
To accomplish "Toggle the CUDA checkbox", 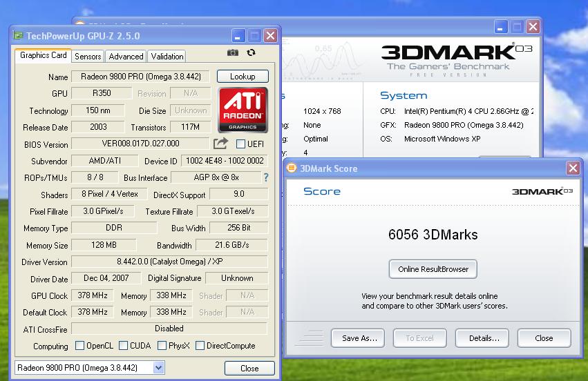I will [x=123, y=345].
